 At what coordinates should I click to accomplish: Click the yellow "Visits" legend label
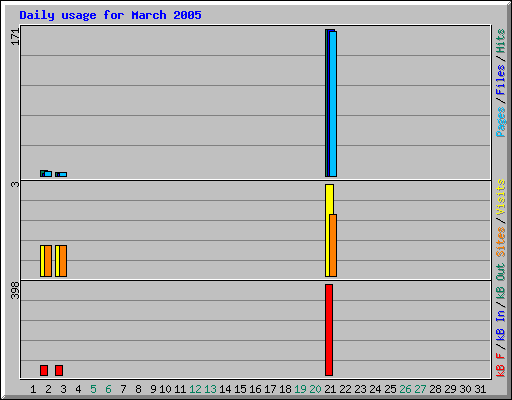pos(500,197)
